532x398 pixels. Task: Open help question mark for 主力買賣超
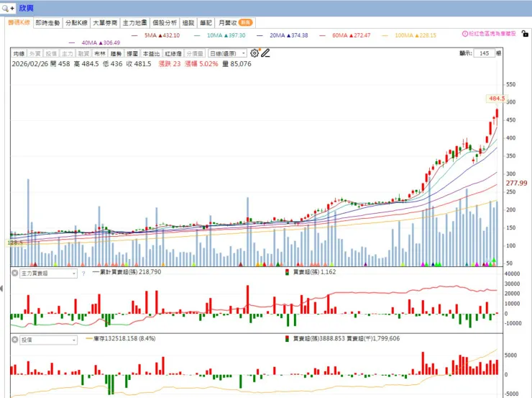coord(83,273)
